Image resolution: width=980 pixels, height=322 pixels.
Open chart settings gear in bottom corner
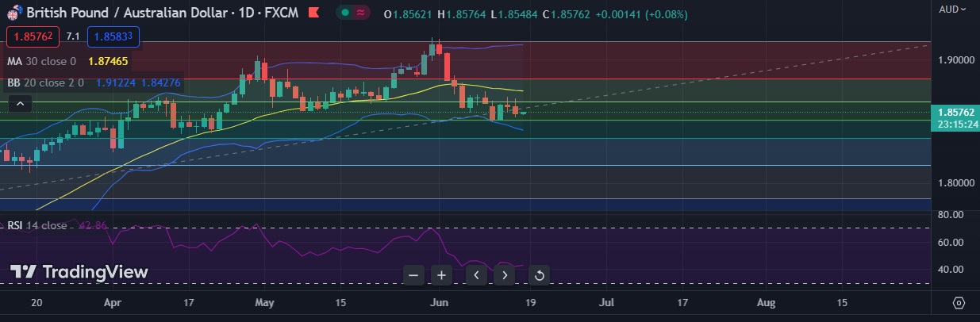coord(959,303)
